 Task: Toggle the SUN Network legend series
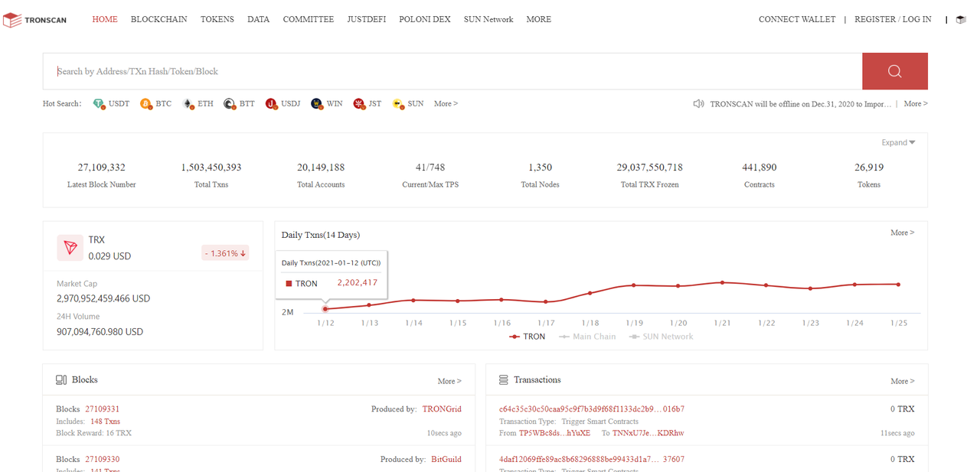661,337
